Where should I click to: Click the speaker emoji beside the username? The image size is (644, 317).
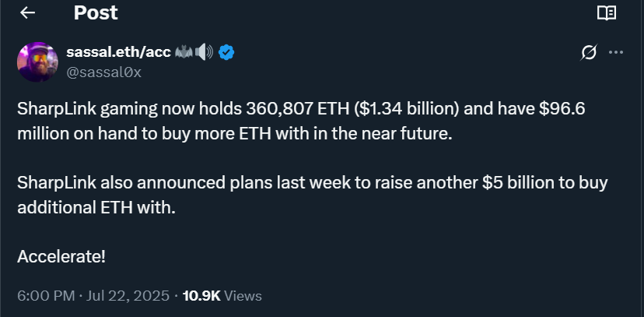[x=204, y=53]
